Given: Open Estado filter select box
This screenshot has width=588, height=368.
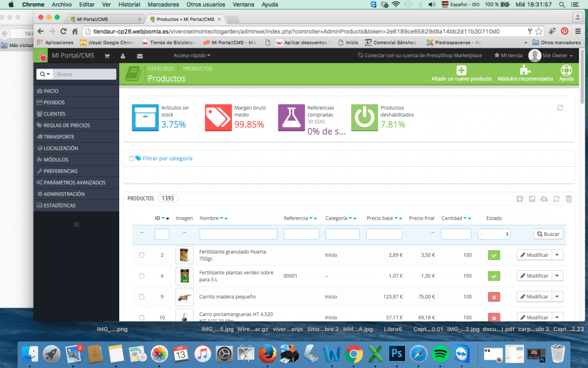Looking at the screenshot, I should [494, 234].
